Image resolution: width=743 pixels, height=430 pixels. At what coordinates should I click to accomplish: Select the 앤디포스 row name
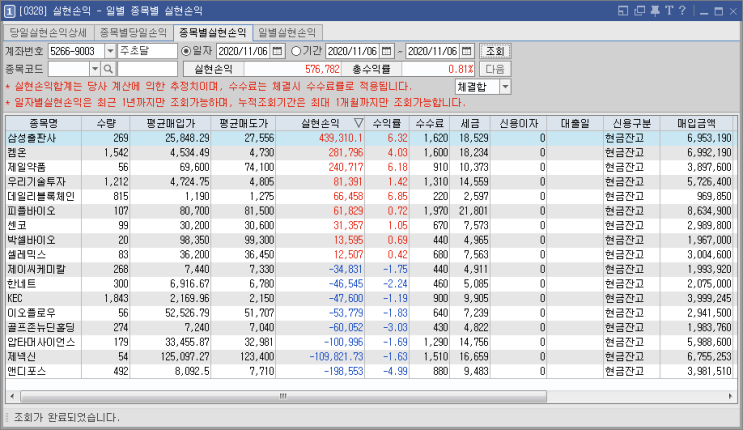click(27, 371)
